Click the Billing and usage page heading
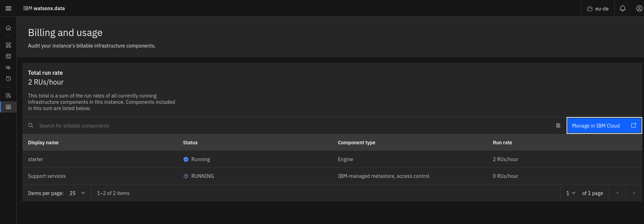This screenshot has height=224, width=644. (x=65, y=32)
